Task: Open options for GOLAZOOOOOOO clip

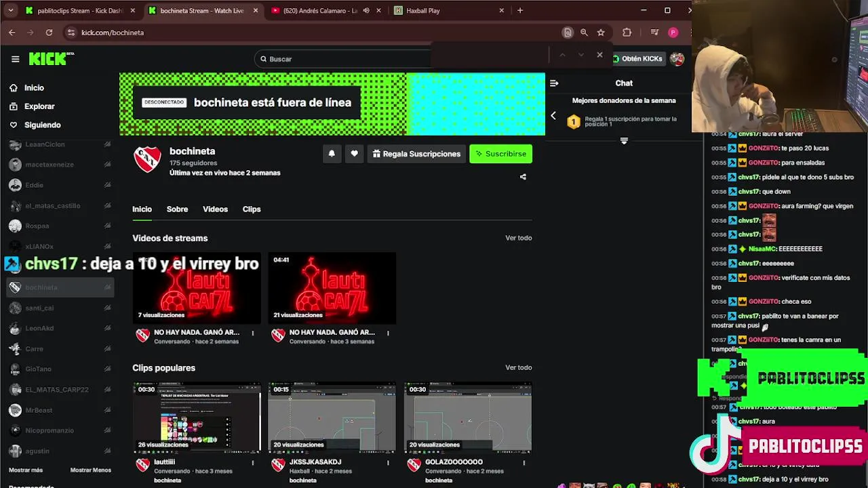Action: pos(524,462)
